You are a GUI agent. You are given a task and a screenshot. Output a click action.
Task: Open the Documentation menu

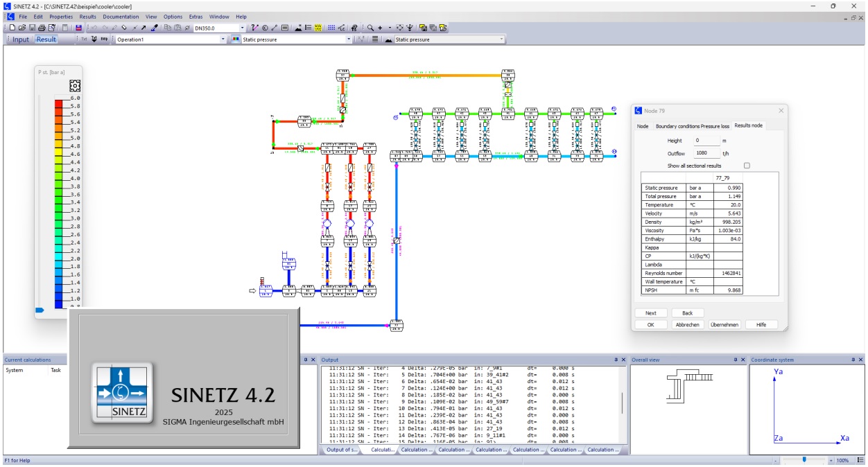click(x=122, y=16)
